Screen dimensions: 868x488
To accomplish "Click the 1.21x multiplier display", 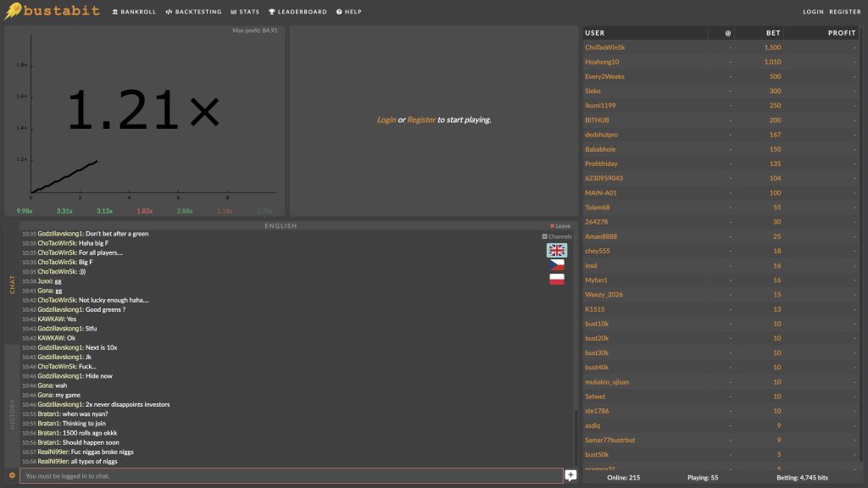I will pos(143,111).
